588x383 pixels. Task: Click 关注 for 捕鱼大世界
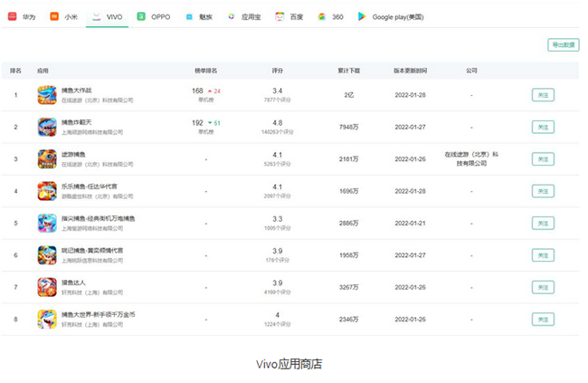tap(543, 320)
